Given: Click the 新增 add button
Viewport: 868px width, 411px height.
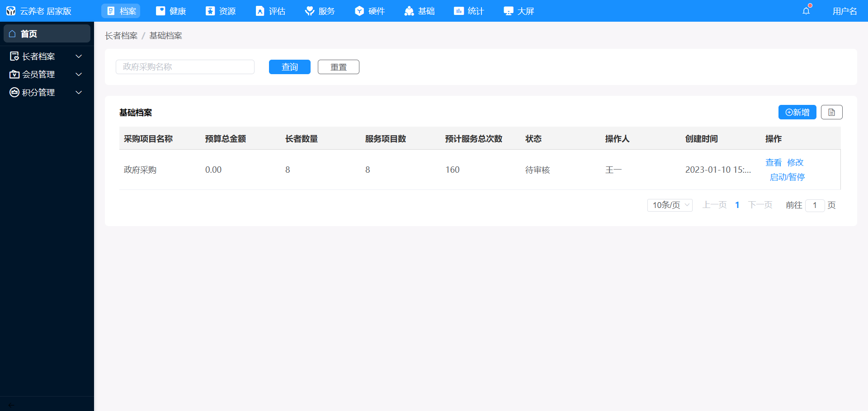Looking at the screenshot, I should click(x=797, y=112).
